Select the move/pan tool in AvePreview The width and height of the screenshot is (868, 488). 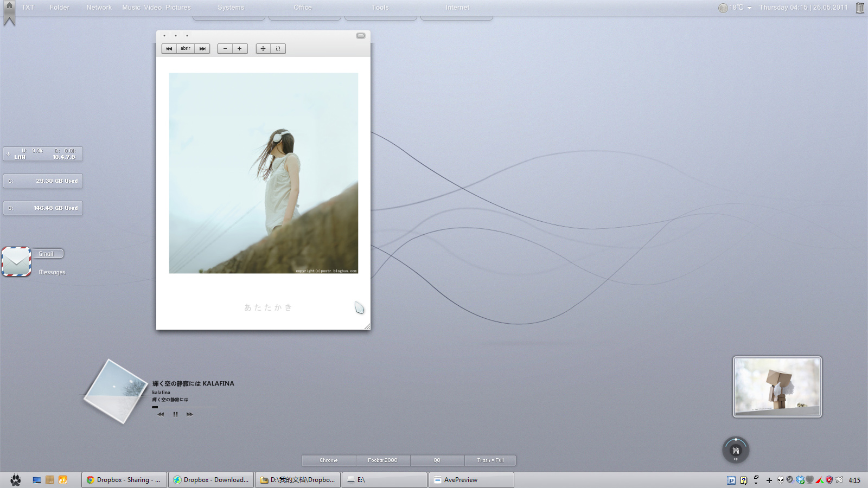pos(263,49)
